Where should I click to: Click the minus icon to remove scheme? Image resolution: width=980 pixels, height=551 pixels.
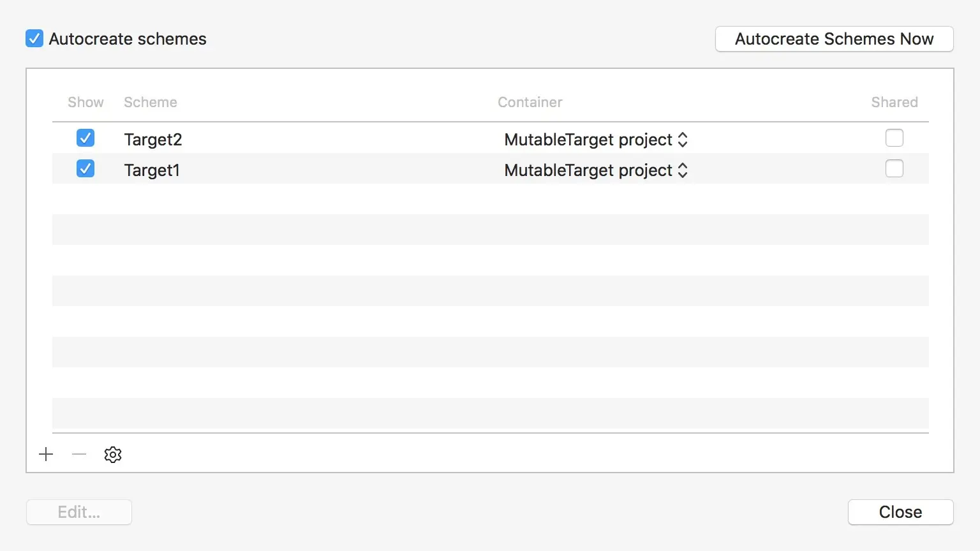tap(79, 454)
